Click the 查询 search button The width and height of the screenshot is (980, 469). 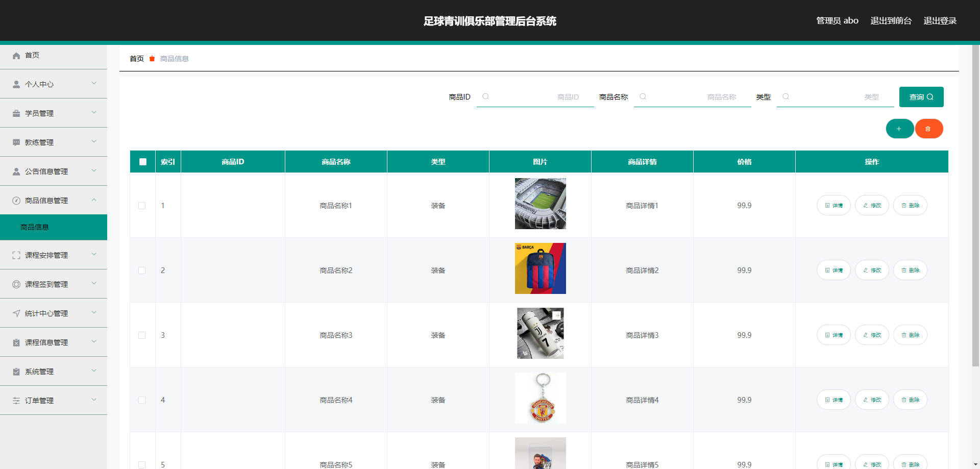click(x=921, y=97)
